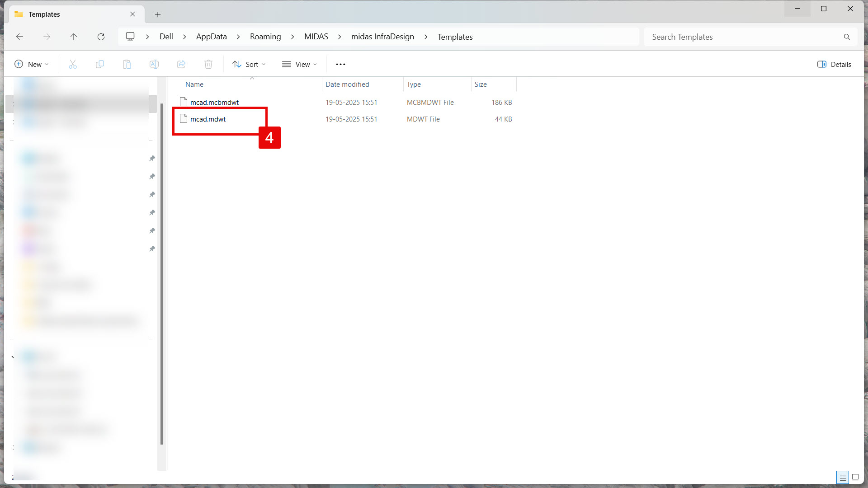Switch to large thumbnails layout in status bar
Viewport: 868px width, 488px height.
855,477
